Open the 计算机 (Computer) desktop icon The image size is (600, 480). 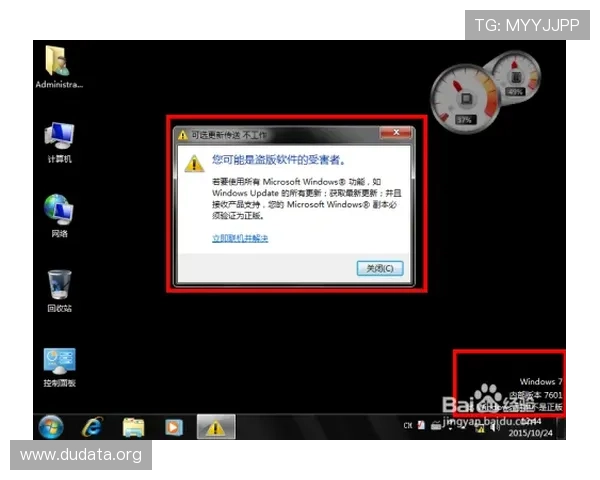pos(59,139)
